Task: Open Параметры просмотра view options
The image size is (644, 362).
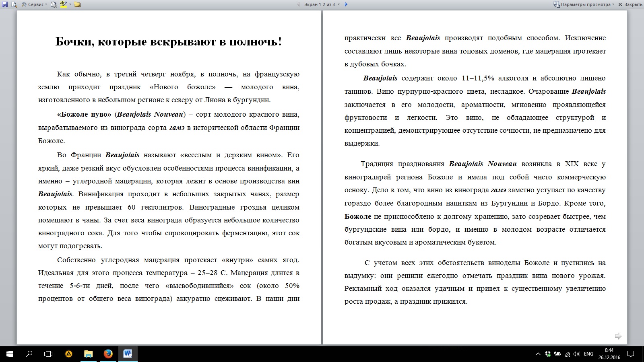Action: pos(584,4)
